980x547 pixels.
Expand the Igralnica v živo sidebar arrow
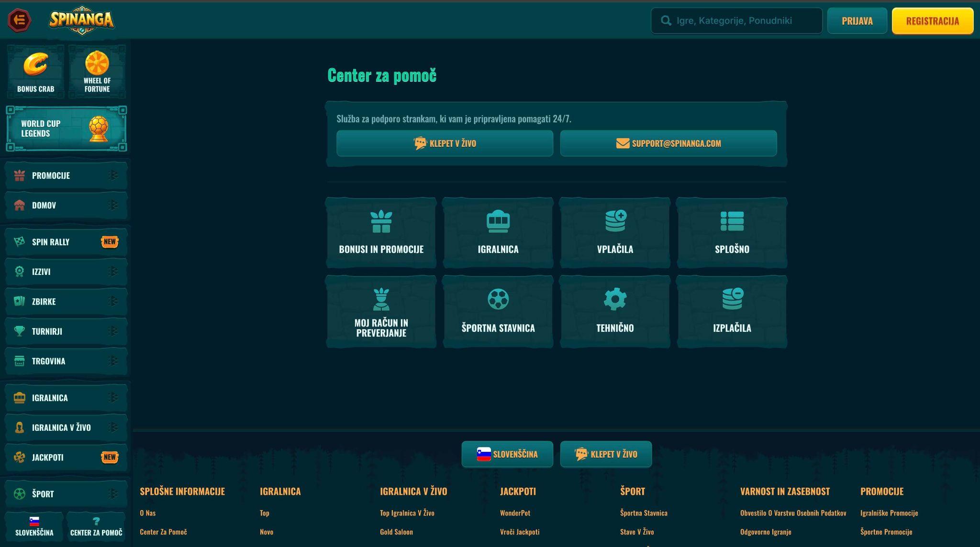tap(113, 427)
